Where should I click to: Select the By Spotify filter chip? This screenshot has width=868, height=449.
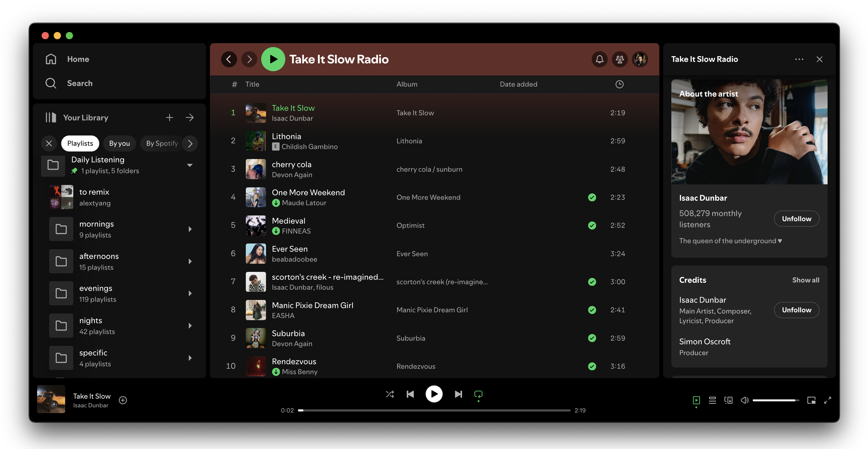click(x=162, y=143)
